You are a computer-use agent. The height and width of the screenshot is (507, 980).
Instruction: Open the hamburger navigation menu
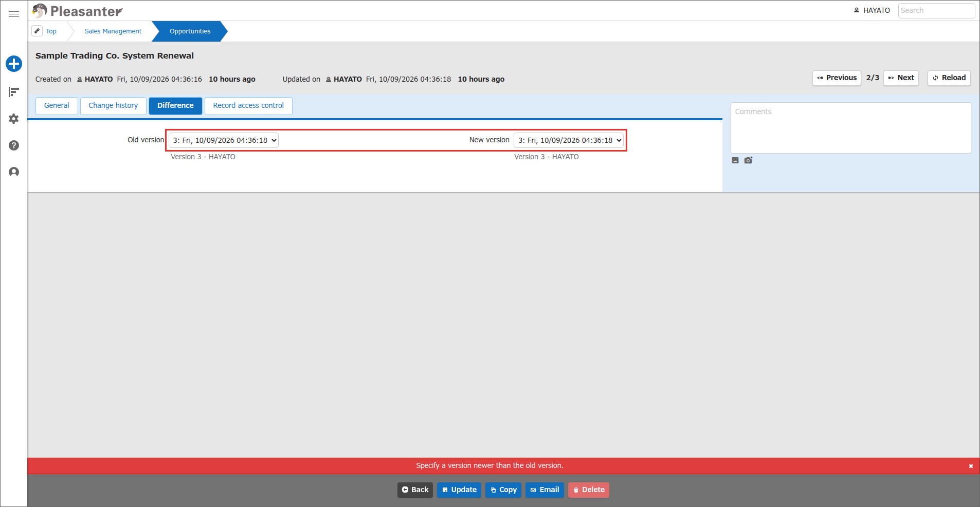point(14,14)
